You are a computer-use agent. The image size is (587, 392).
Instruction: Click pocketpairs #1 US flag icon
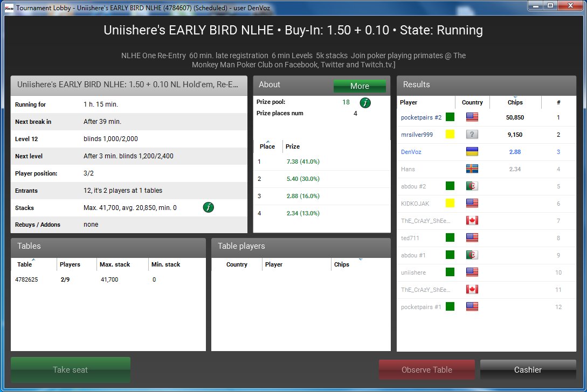click(x=472, y=306)
